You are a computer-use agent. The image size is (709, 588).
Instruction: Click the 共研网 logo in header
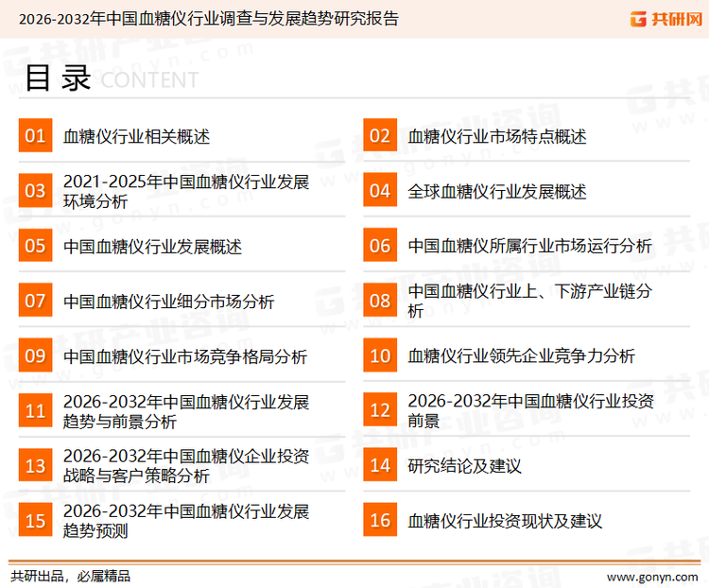pyautogui.click(x=666, y=19)
